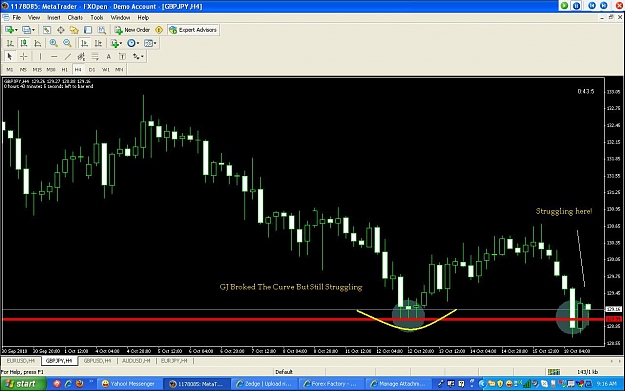Open the Strategy Tester
625x391 pixels.
click(x=102, y=30)
